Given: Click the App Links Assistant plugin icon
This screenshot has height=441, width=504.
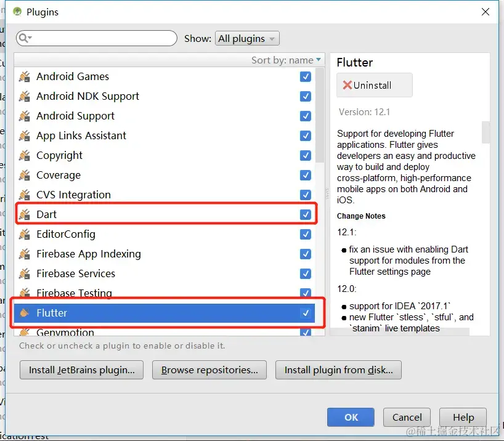Looking at the screenshot, I should [25, 136].
